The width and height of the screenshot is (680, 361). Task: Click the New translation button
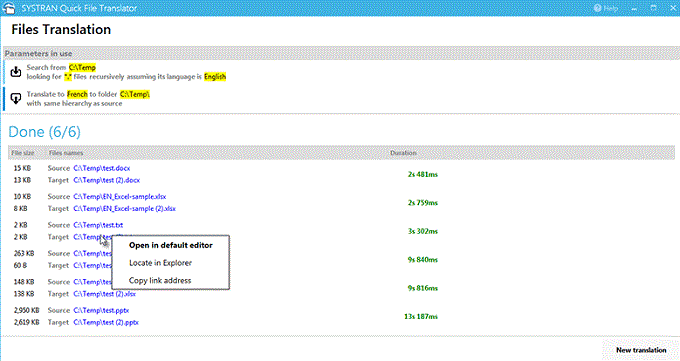click(x=641, y=350)
